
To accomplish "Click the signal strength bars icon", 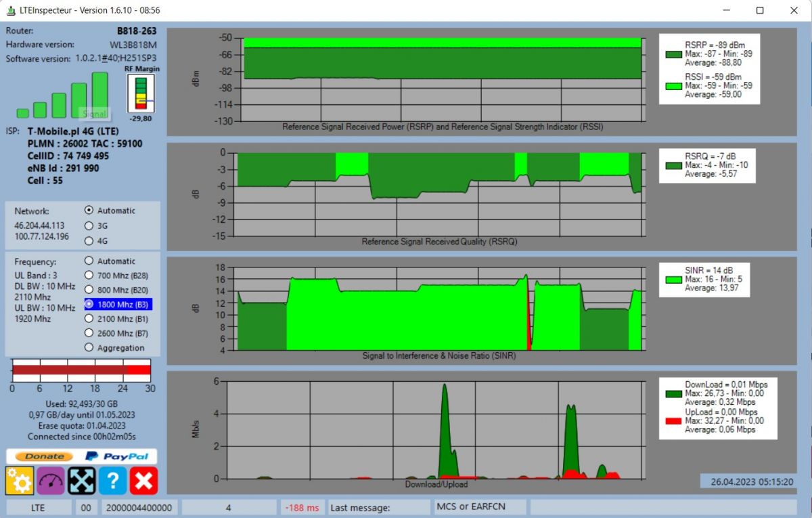I will 62,95.
